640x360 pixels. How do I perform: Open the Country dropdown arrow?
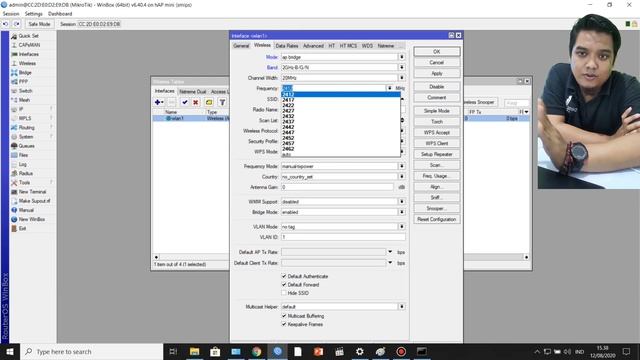coord(402,177)
